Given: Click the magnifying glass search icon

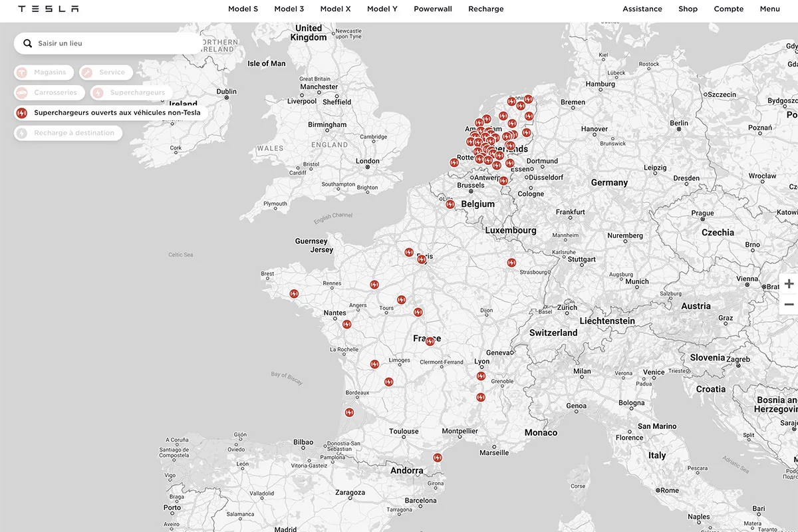Looking at the screenshot, I should (27, 43).
